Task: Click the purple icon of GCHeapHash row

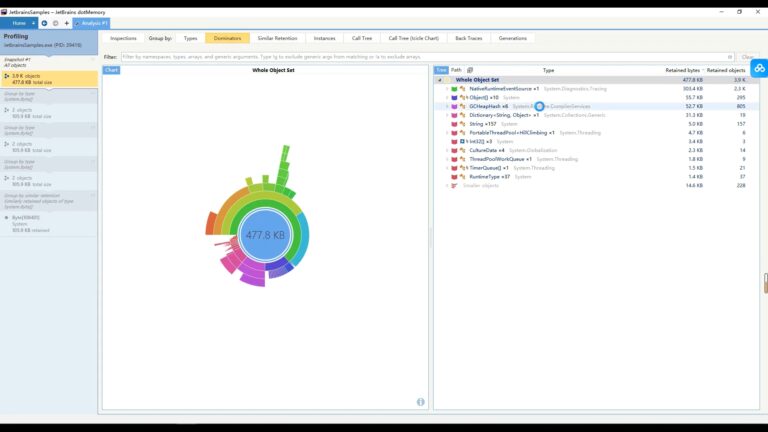Action: point(454,106)
